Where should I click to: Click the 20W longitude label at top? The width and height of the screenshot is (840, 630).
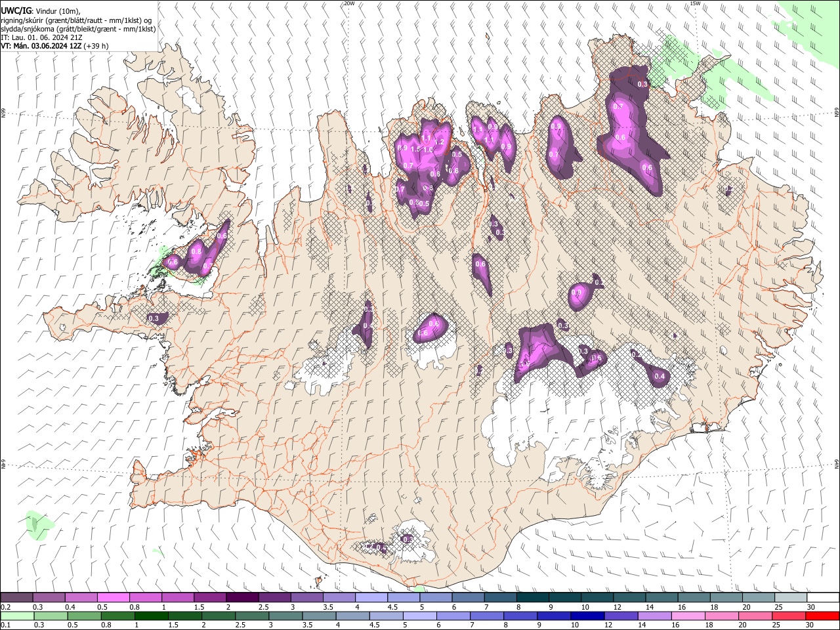349,3
